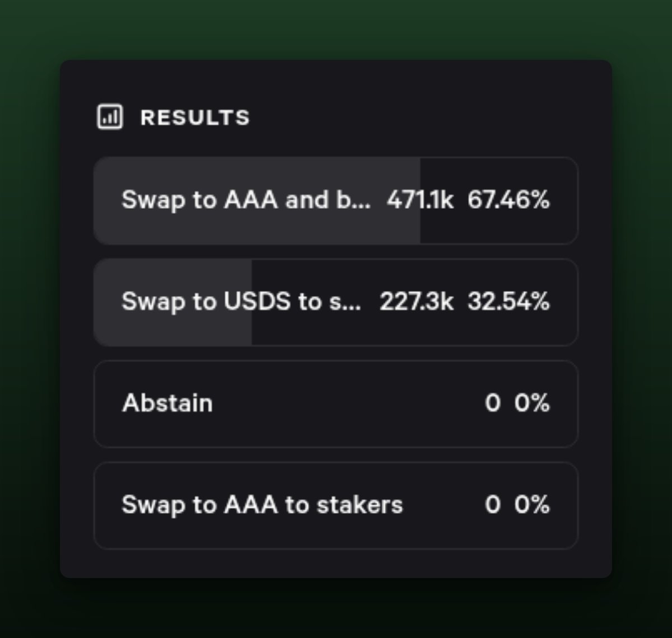Click the RESULTS heading text
Viewport: 672px width, 638px height.
(x=195, y=118)
